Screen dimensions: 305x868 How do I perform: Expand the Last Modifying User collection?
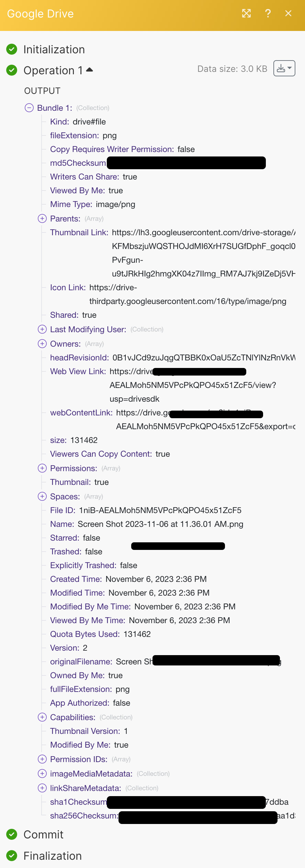point(42,329)
